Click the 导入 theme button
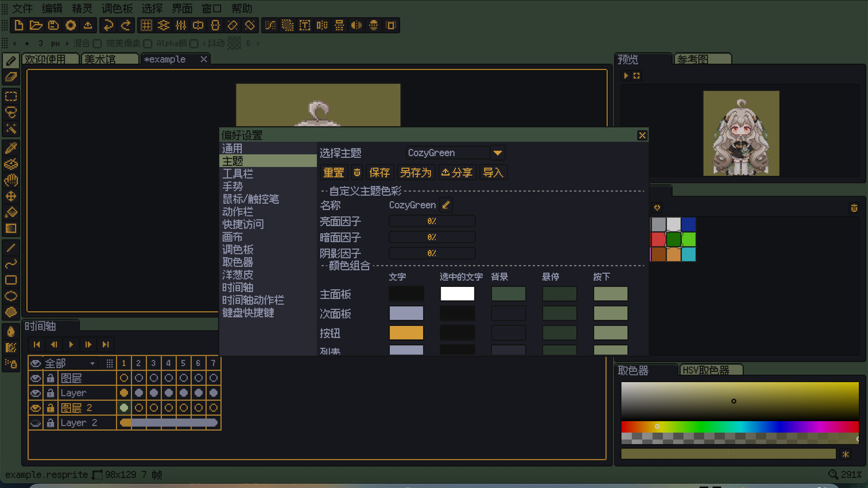 [493, 173]
